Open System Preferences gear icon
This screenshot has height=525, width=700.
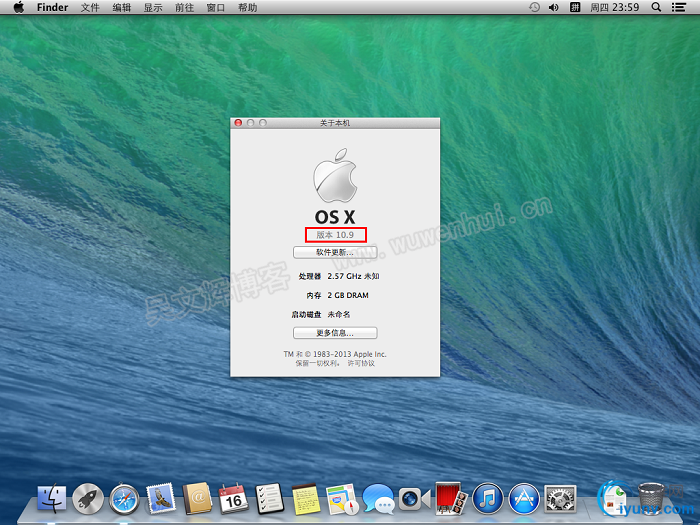560,497
